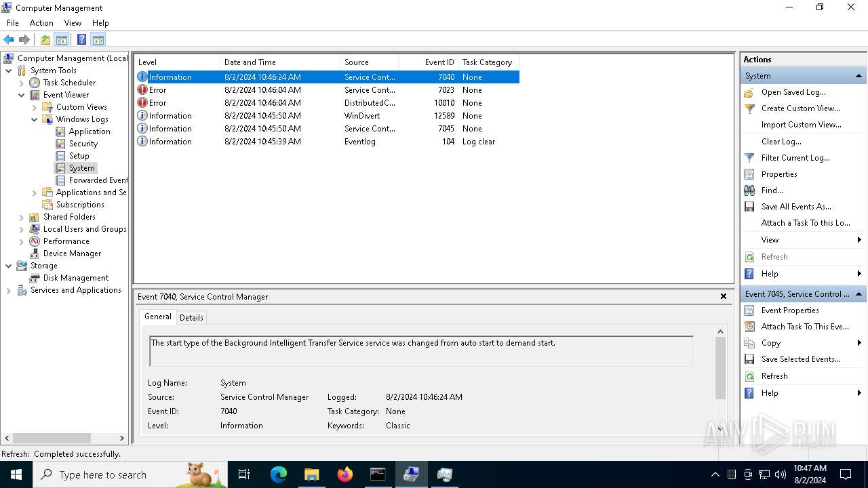This screenshot has height=488, width=868.
Task: Open the Help submenu under System actions
Action: [x=803, y=274]
